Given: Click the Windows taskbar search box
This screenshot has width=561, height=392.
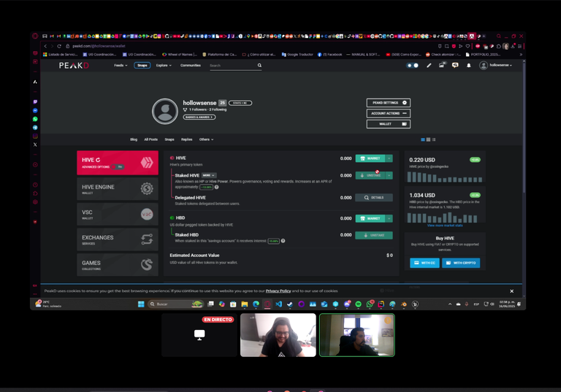Looking at the screenshot, I should click(x=175, y=304).
